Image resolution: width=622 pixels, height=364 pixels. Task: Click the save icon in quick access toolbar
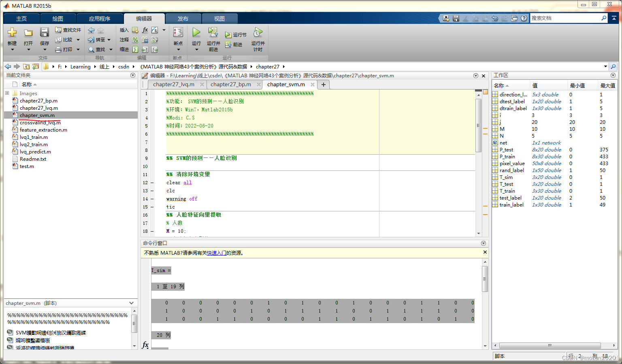(456, 18)
